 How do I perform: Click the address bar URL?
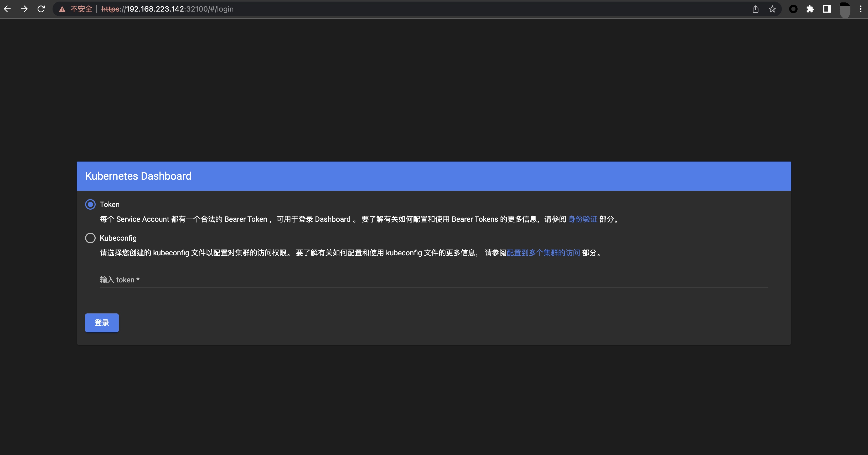point(167,9)
